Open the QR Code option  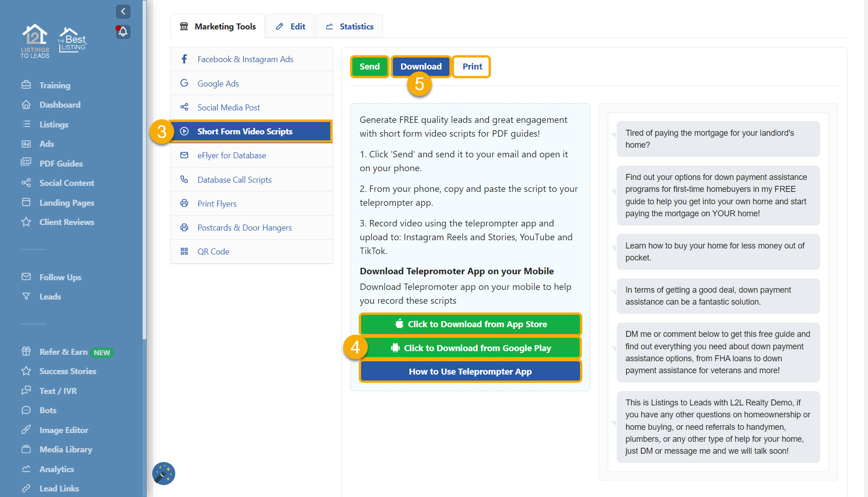(x=213, y=251)
